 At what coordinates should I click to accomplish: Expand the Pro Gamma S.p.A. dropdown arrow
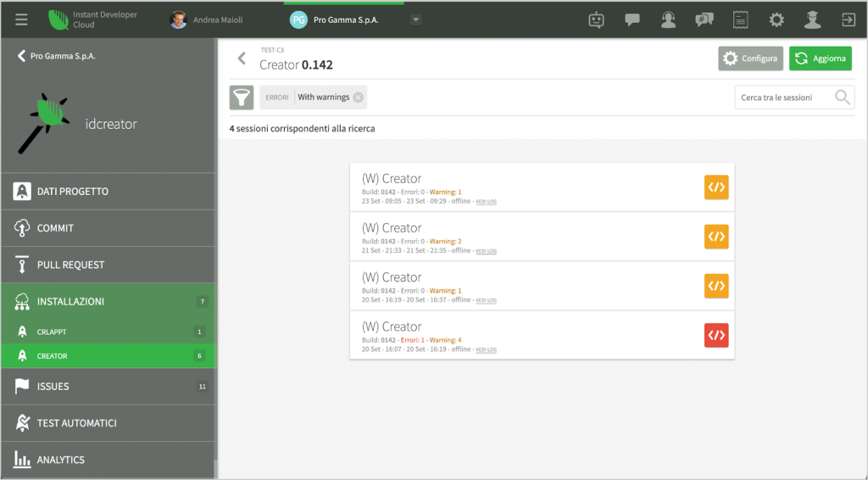coord(415,20)
